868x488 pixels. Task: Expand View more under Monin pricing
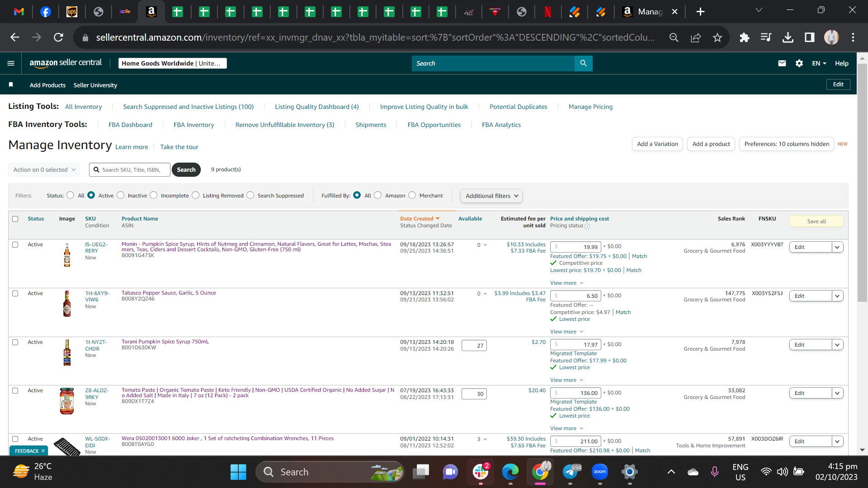point(566,283)
